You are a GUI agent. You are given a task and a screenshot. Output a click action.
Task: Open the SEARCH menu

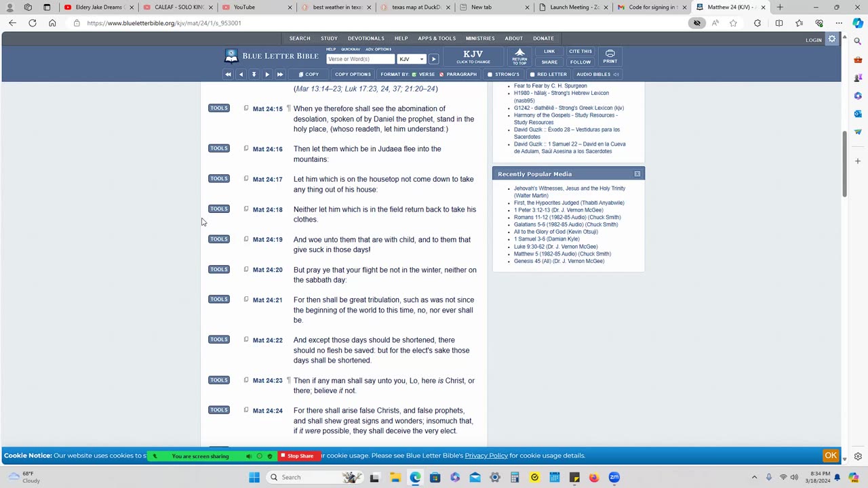tap(300, 39)
